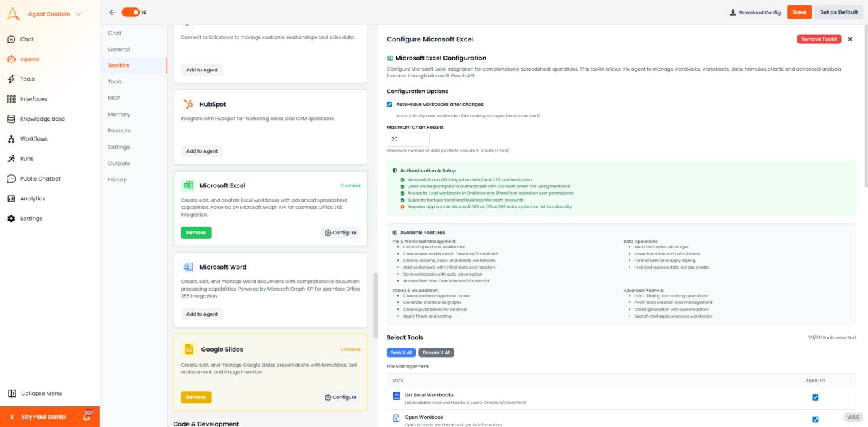Click the download icon beside Download Config
This screenshot has height=427, width=868.
[x=733, y=12]
